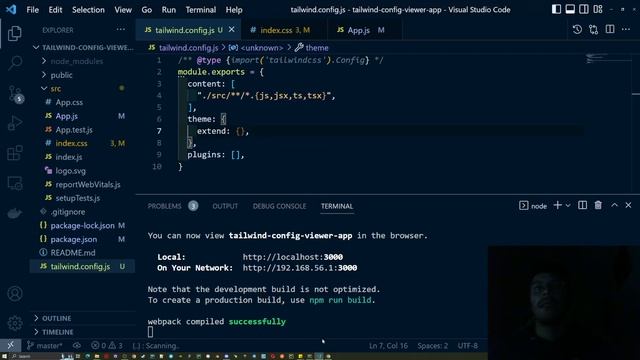Screen dimensions: 640x360
Task: Switch to the DEBUG CONSOLE tab
Action: pos(279,206)
